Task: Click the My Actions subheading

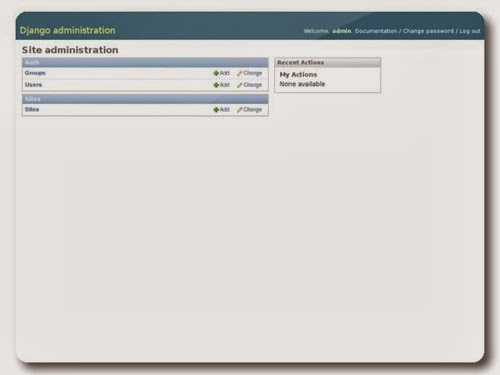Action: click(x=298, y=74)
